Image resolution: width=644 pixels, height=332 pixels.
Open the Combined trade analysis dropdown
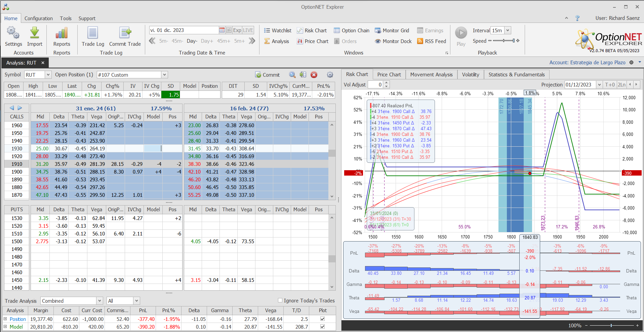[99, 301]
